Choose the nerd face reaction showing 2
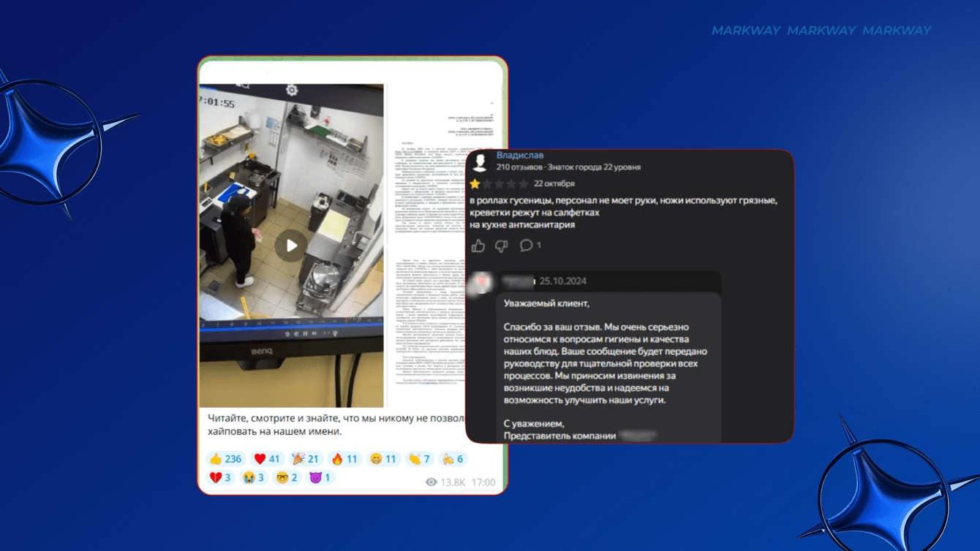The width and height of the screenshot is (980, 551). tap(287, 478)
